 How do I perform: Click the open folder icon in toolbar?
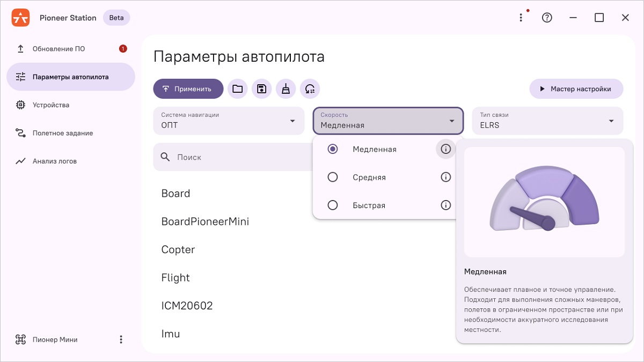237,89
